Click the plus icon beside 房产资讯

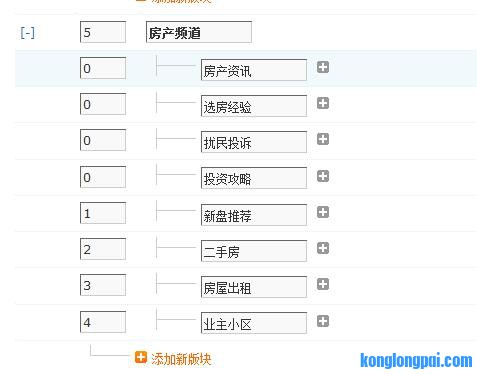[323, 67]
